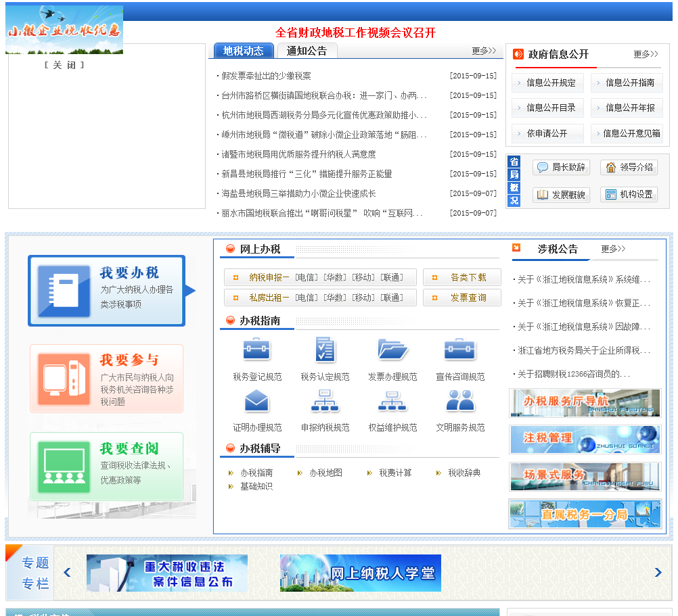
Task: Switch to the 通知公告 tab
Action: click(307, 51)
